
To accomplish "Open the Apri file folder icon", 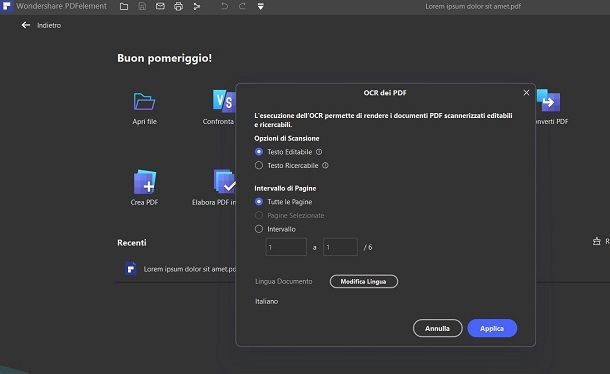I will 144,102.
